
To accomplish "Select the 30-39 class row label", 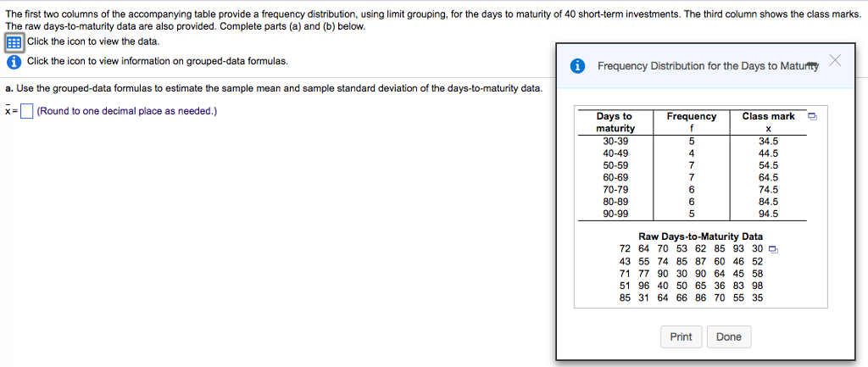I will tap(615, 142).
